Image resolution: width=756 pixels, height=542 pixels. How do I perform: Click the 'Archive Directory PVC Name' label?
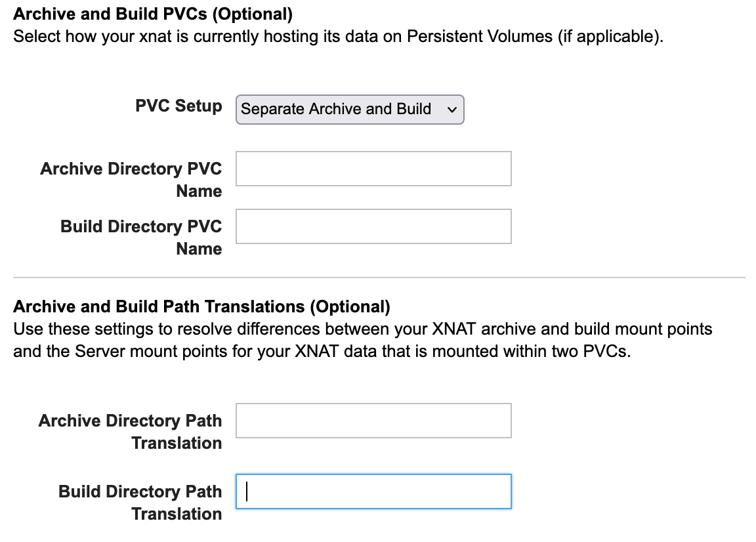pos(131,180)
